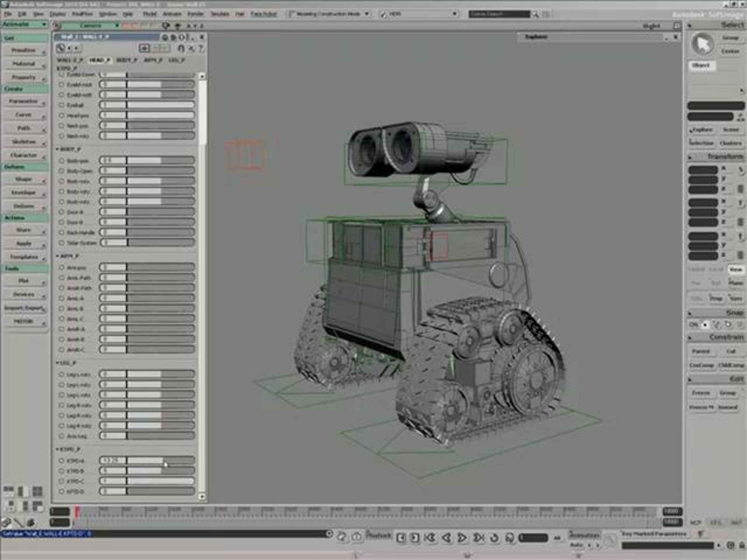Viewport: 747px width, 560px height.
Task: Collapse the ARM_P parameter section
Action: pos(57,256)
